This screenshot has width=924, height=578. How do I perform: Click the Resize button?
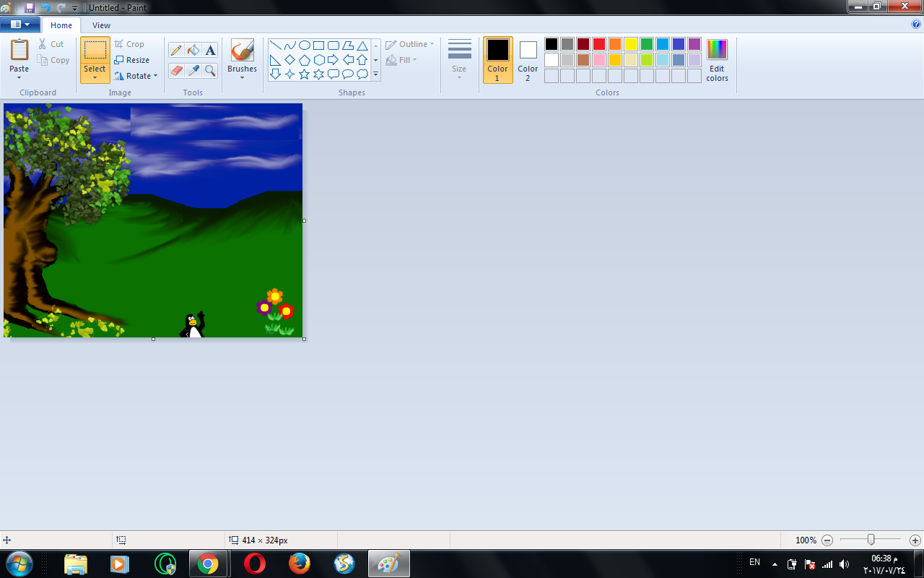point(132,60)
